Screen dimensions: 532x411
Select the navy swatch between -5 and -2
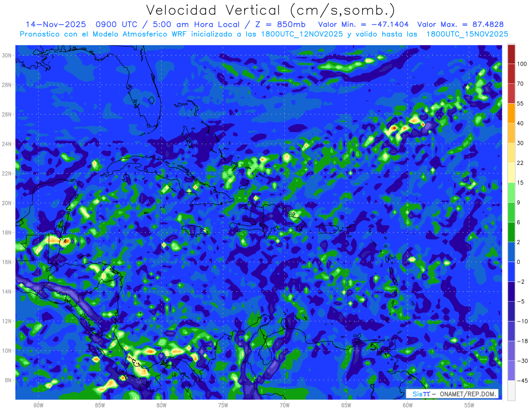pos(511,291)
